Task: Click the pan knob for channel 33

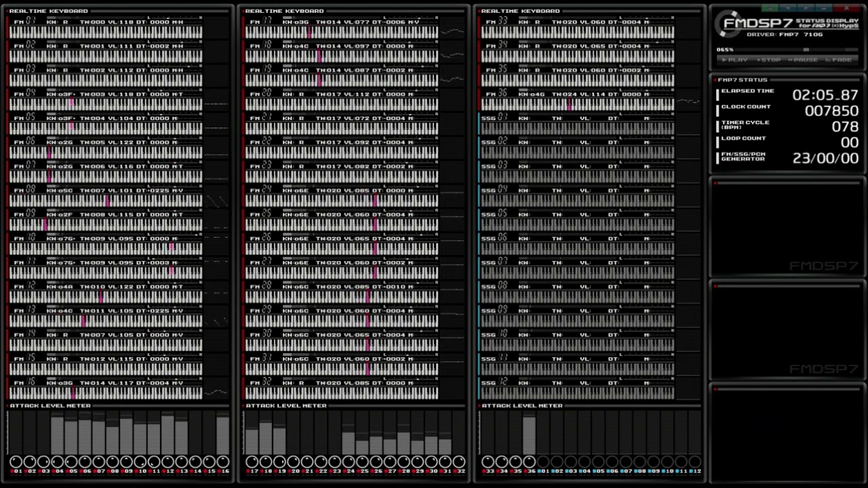Action: tap(488, 462)
